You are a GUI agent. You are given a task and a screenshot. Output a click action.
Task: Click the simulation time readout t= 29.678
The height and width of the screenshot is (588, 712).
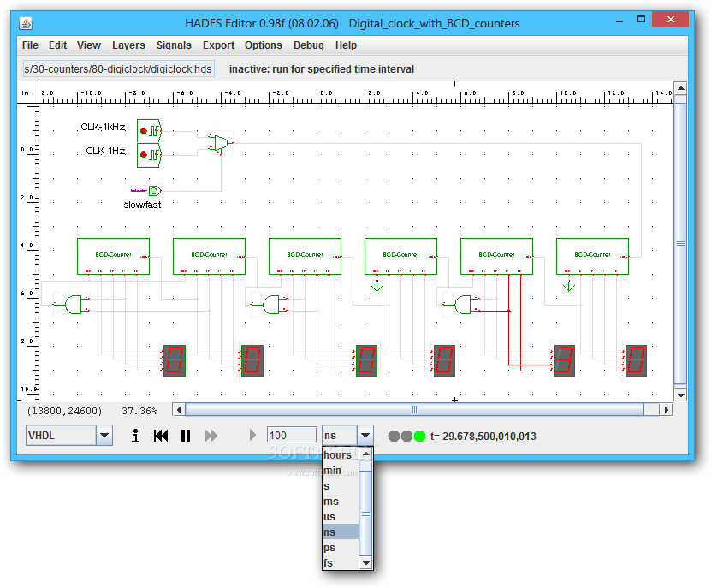(484, 437)
